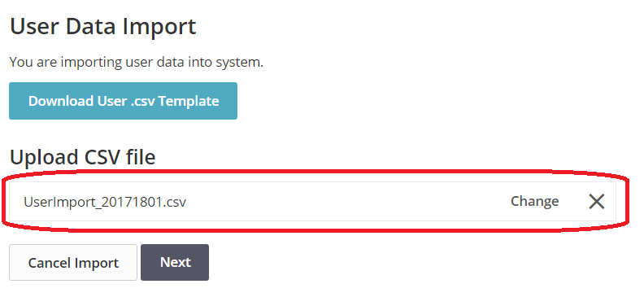Click the word Change beside the X

(534, 201)
